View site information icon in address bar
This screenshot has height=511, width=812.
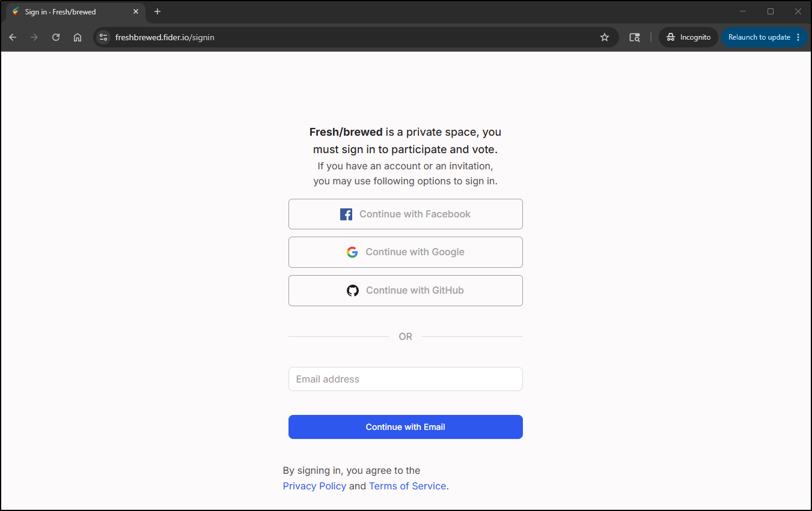(103, 37)
